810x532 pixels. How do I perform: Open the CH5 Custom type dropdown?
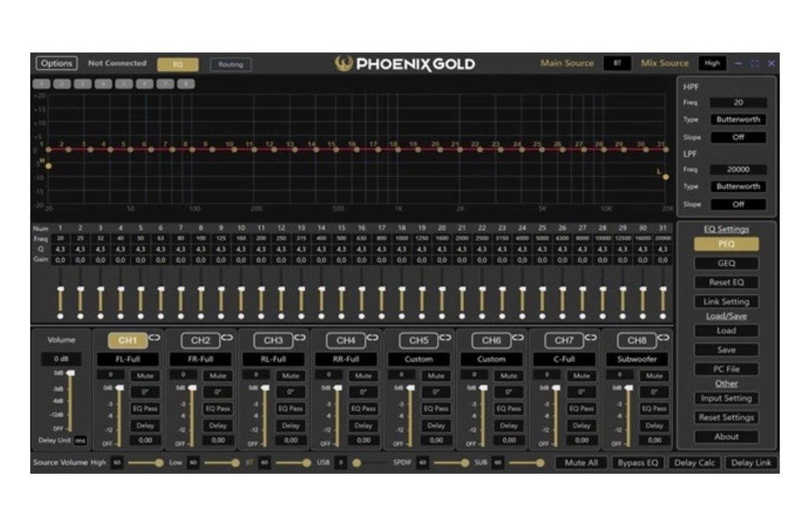(418, 359)
